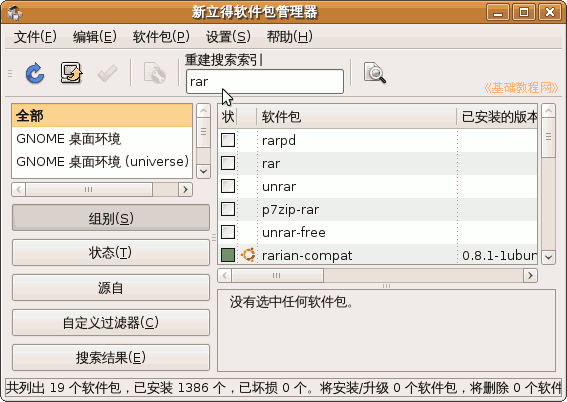567x402 pixels.
Task: Click the 状态(T) filter button
Action: [111, 252]
